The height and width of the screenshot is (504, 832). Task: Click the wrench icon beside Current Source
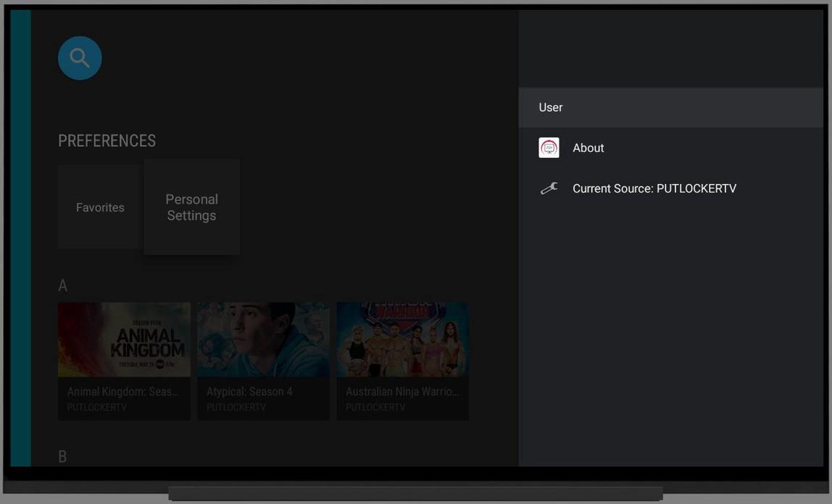pyautogui.click(x=549, y=187)
